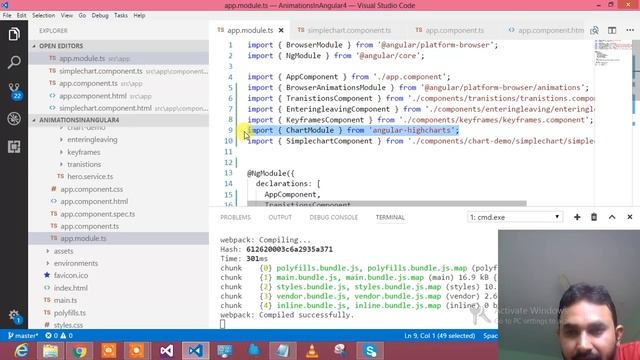Open the Help menu
The width and height of the screenshot is (640, 360).
139,16
